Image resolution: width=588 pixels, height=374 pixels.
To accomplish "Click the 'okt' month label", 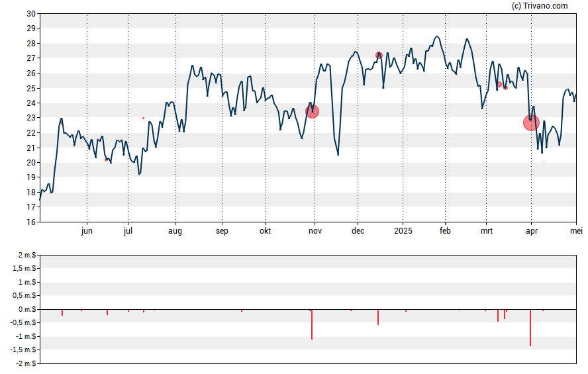I will pos(265,231).
